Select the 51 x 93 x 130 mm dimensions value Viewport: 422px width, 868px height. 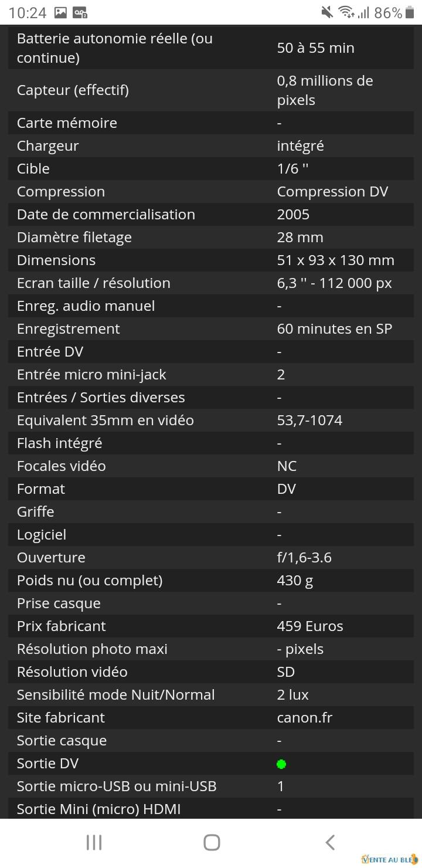click(x=335, y=260)
